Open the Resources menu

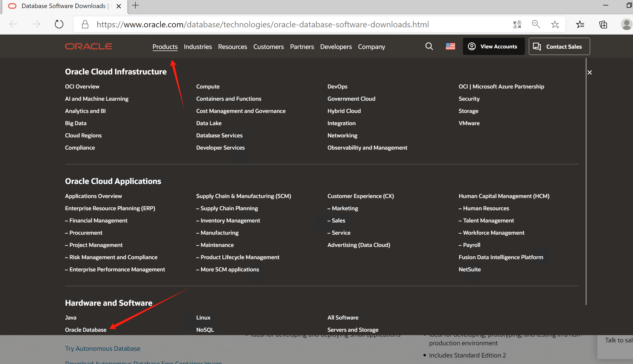[x=233, y=47]
